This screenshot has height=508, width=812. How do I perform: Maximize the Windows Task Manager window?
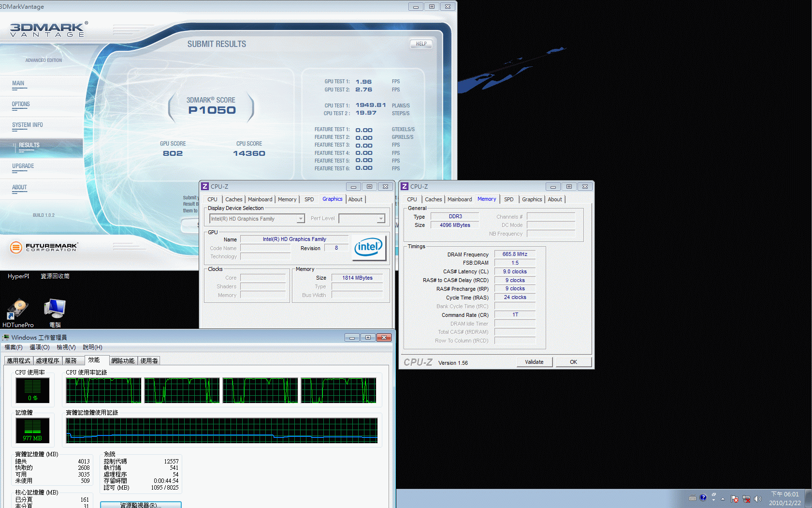[x=368, y=337]
